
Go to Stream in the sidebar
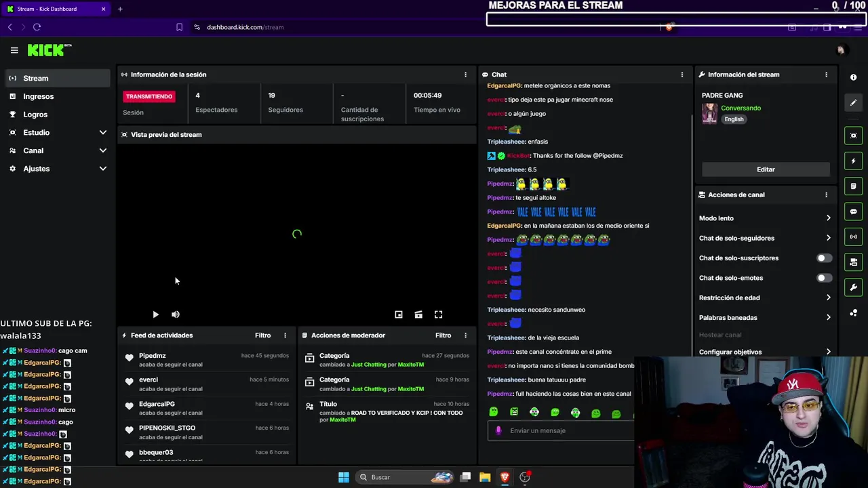pyautogui.click(x=58, y=78)
